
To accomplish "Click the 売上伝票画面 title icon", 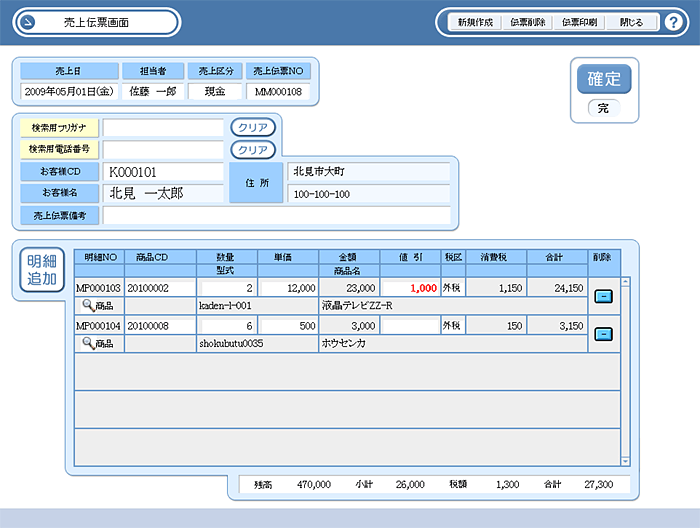I will [28, 22].
